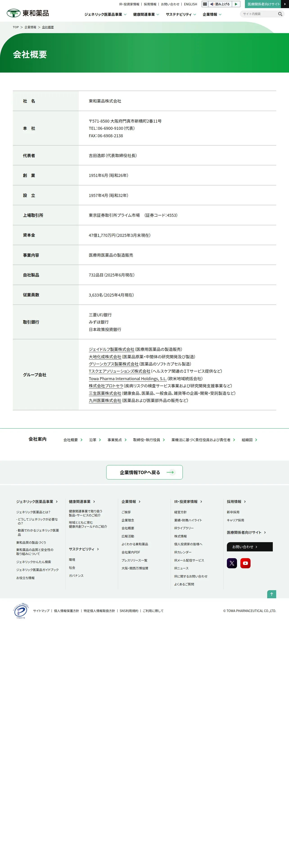
Task: Click the black arrow beside 医療関係者向けサイト
Action: pyautogui.click(x=285, y=4)
